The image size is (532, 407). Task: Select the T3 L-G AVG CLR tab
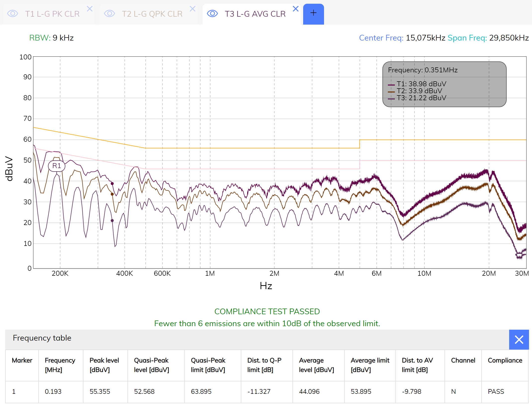pyautogui.click(x=255, y=14)
